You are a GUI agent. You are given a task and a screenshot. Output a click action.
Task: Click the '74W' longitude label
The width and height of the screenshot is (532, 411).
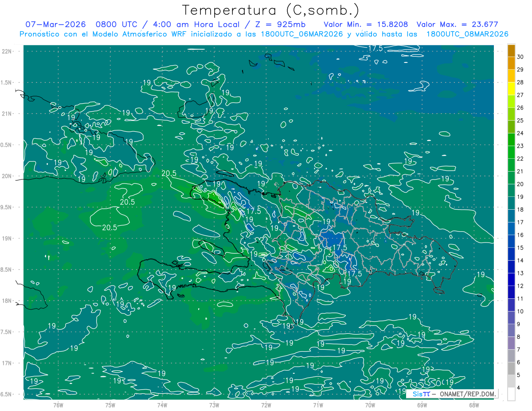click(x=162, y=405)
